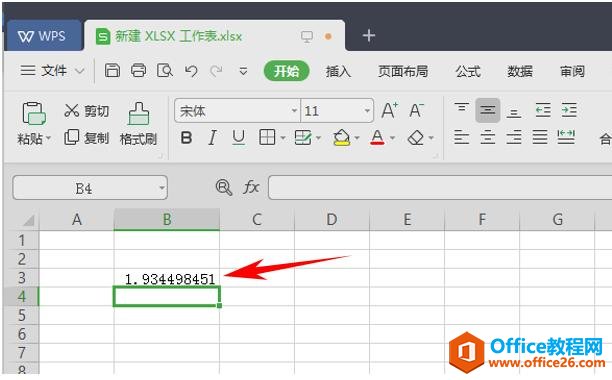Viewport: 612px width, 380px height.
Task: Expand fill color dropdown arrow
Action: (357, 138)
